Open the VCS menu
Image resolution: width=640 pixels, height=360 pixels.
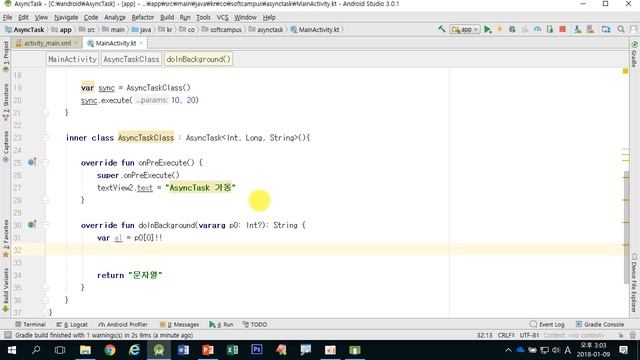click(x=222, y=17)
